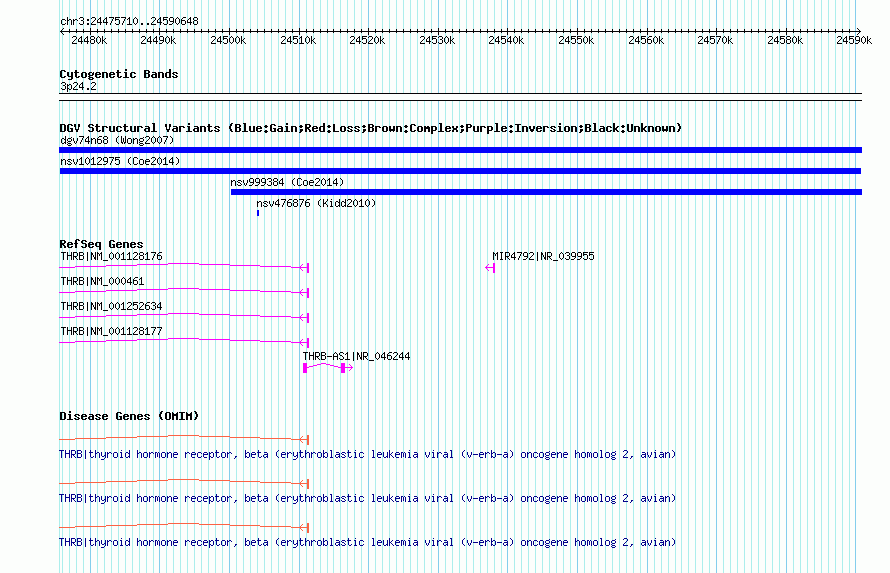Viewport: 890px width, 573px height.
Task: Click the THRB|NM_001128177 transcript label
Action: [111, 331]
